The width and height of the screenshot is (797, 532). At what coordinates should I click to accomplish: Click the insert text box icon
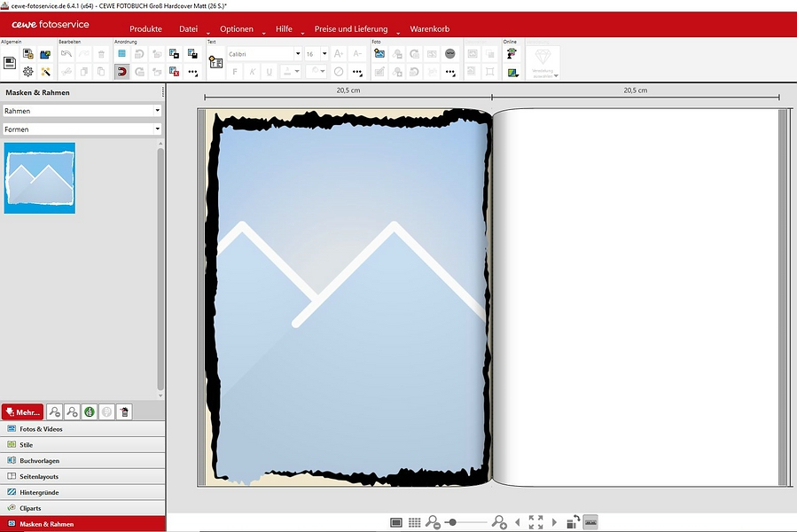coord(215,63)
